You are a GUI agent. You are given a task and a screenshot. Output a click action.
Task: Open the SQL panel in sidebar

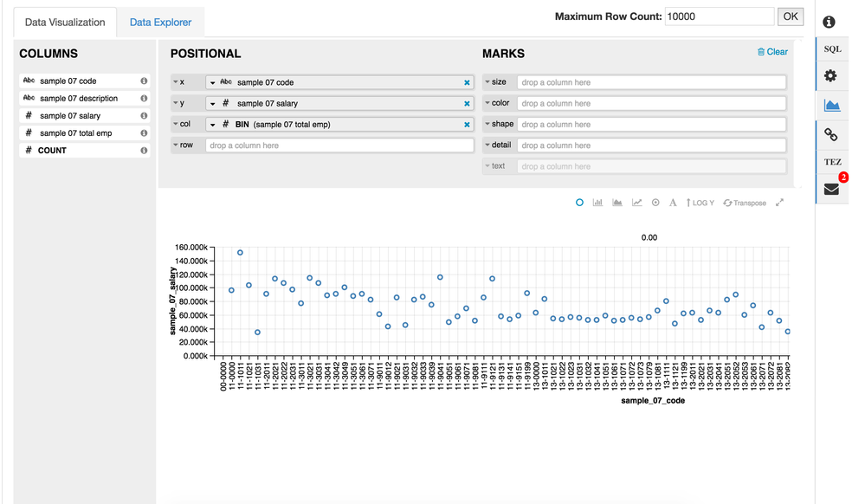pos(831,49)
